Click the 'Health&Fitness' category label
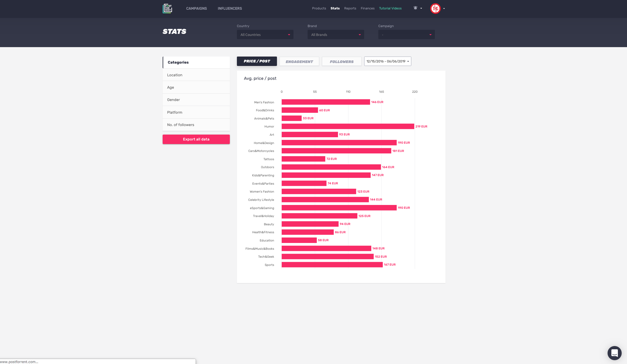The height and width of the screenshot is (364, 627). tap(263, 232)
